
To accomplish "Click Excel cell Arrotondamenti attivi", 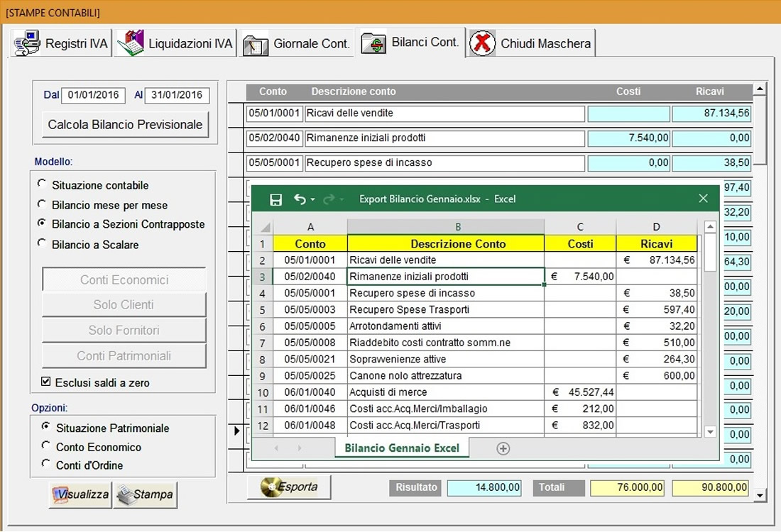I will (x=446, y=326).
